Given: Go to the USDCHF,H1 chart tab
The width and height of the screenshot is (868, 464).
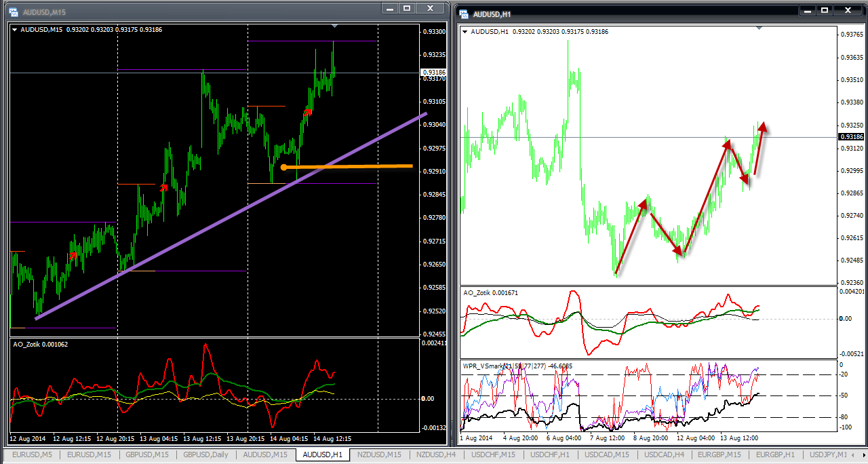Looking at the screenshot, I should coord(551,455).
